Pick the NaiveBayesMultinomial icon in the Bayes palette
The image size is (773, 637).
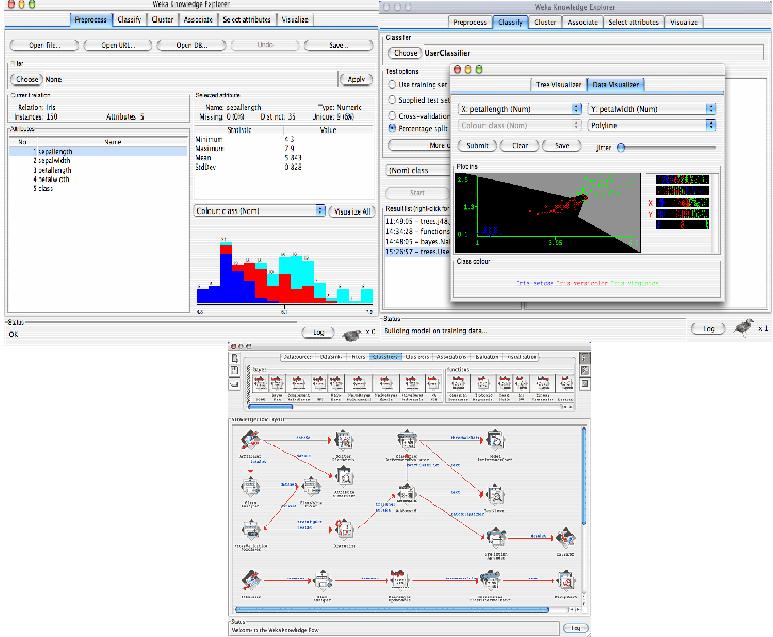[359, 384]
